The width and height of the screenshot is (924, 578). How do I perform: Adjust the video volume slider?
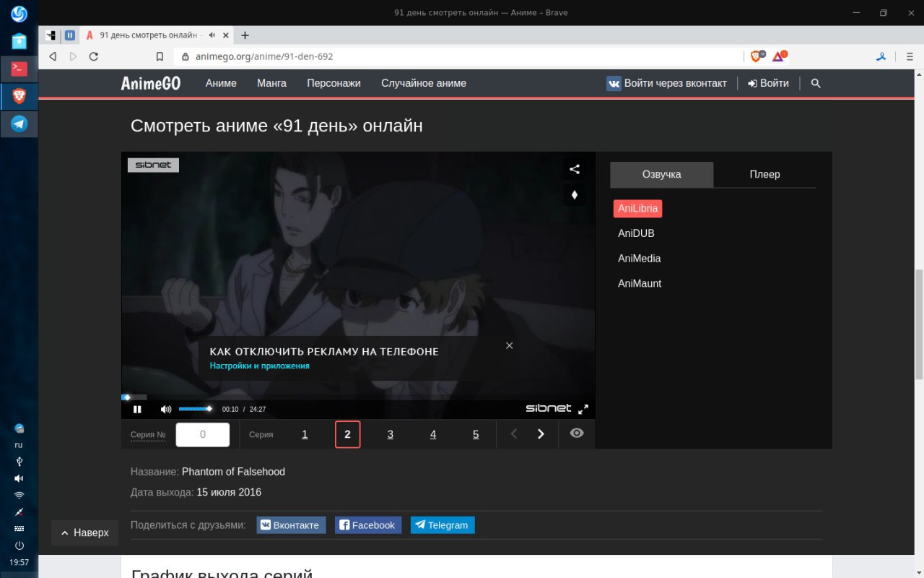coord(196,409)
